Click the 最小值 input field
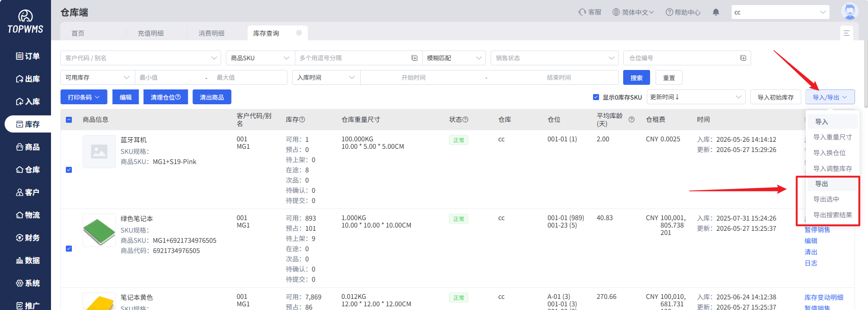Viewport: 868px width, 310px height. 169,77
